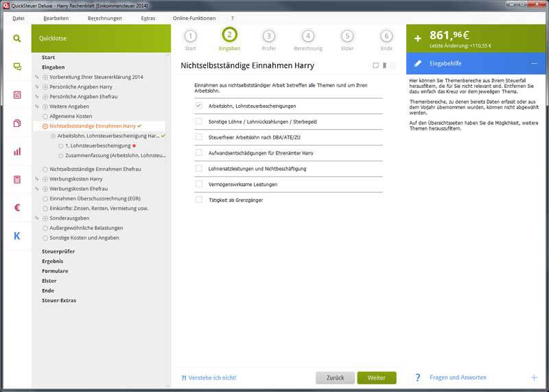This screenshot has width=549, height=392.
Task: Jump to Formulare section in Quicklotse
Action: coord(55,271)
